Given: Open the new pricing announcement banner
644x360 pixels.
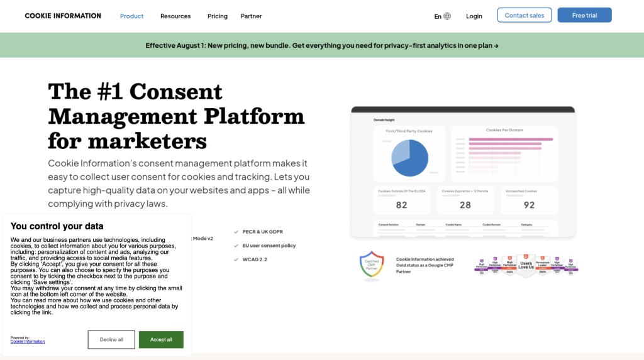Looking at the screenshot, I should (x=322, y=45).
